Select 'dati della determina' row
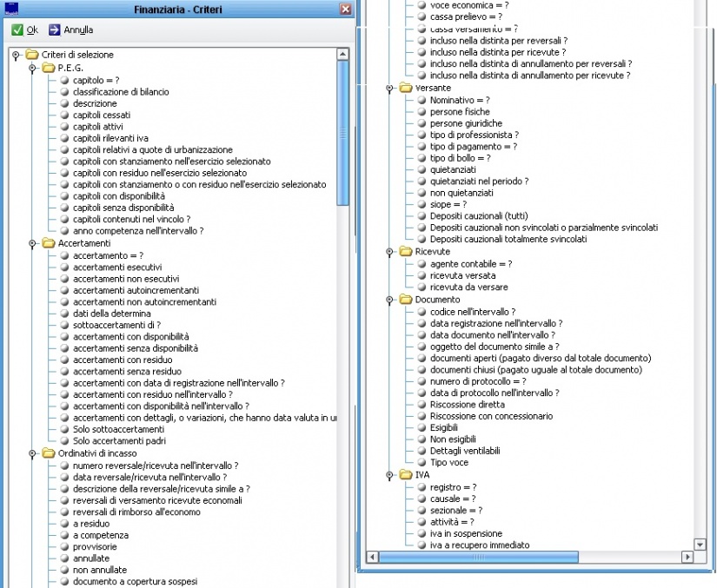This screenshot has height=588, width=717. pos(112,314)
